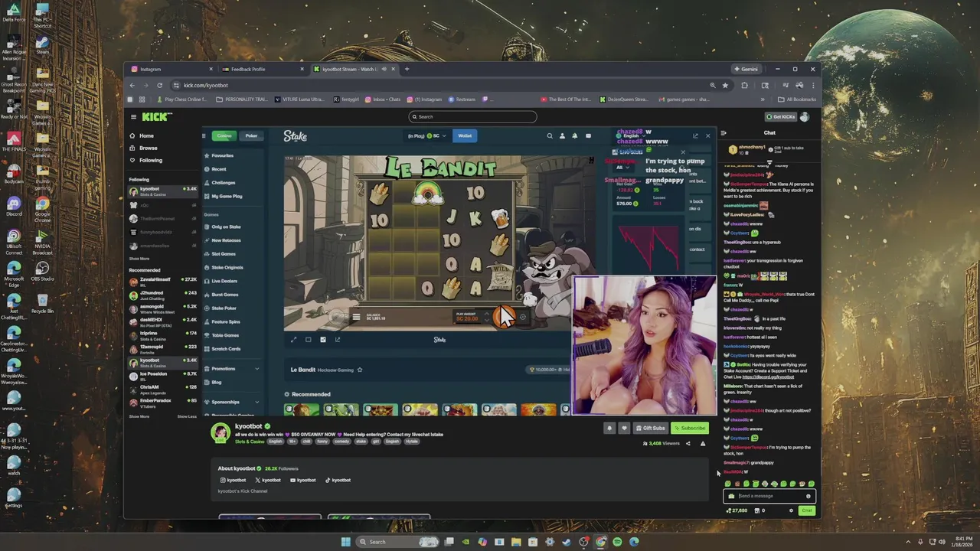Open Chrome three-dot menu
Viewport: 980px width, 551px height.
point(812,85)
